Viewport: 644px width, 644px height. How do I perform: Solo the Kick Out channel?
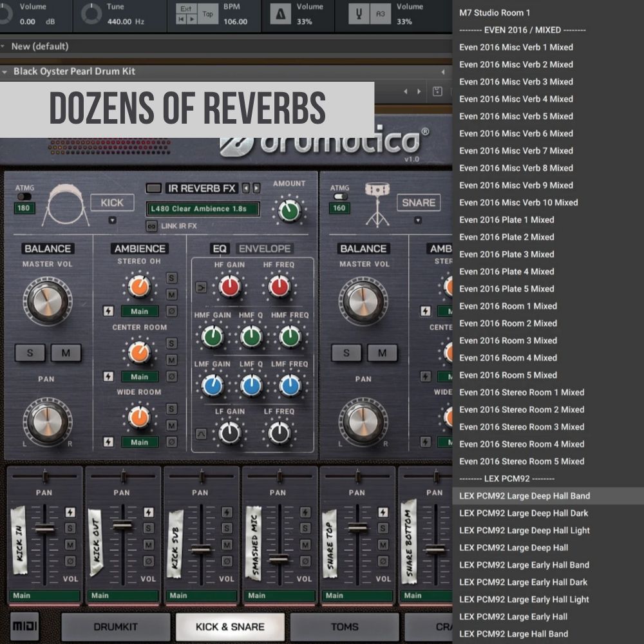(x=149, y=528)
